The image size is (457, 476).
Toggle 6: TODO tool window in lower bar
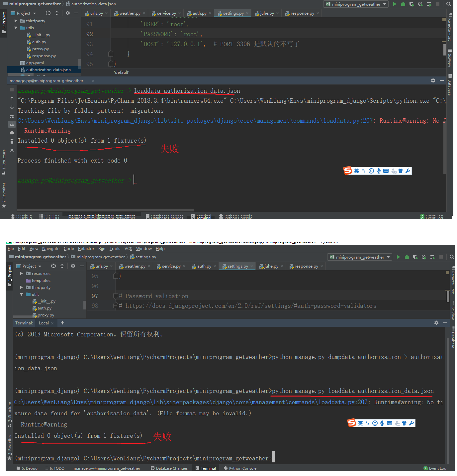(x=54, y=468)
